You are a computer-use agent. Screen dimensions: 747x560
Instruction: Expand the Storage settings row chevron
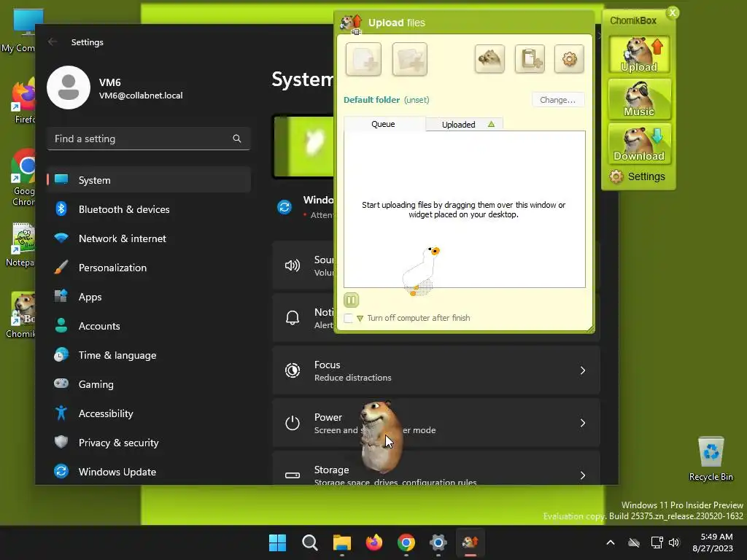(583, 475)
